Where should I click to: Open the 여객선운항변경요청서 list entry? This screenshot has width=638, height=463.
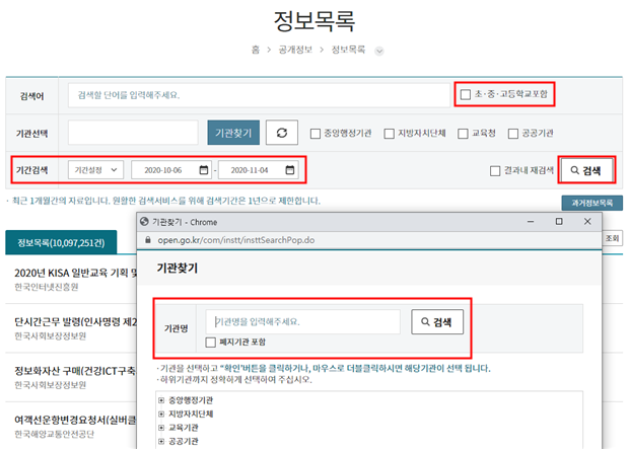(75, 419)
